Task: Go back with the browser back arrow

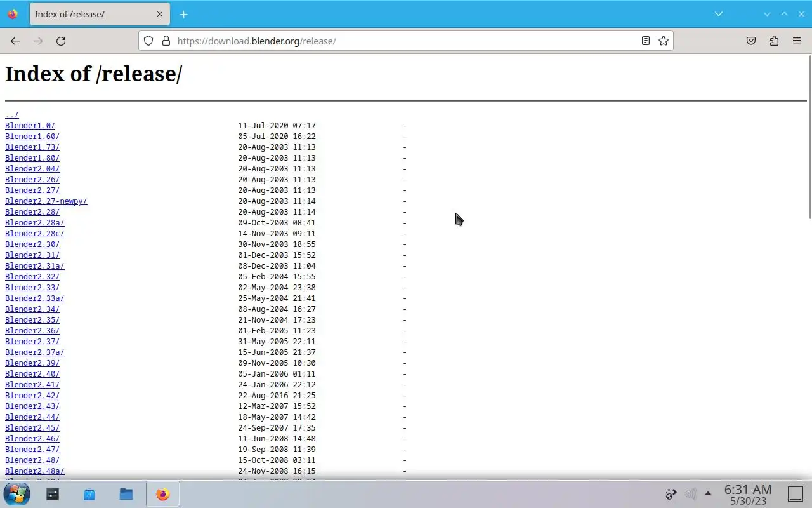Action: point(15,41)
